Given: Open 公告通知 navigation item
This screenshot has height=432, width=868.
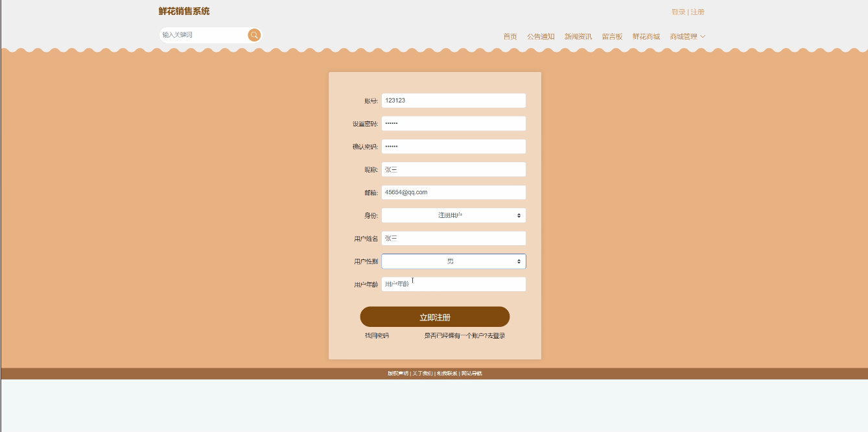Looking at the screenshot, I should click(x=541, y=36).
